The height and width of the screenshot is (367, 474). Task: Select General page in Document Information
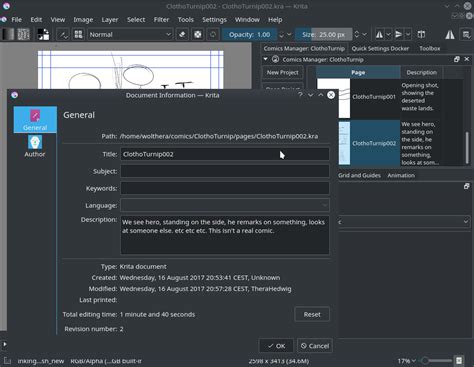pyautogui.click(x=35, y=120)
